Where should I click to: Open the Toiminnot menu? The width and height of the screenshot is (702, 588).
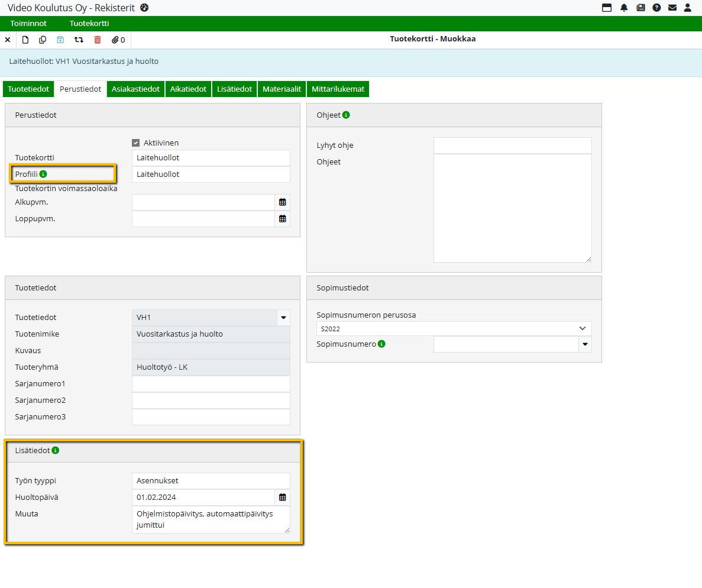point(28,24)
